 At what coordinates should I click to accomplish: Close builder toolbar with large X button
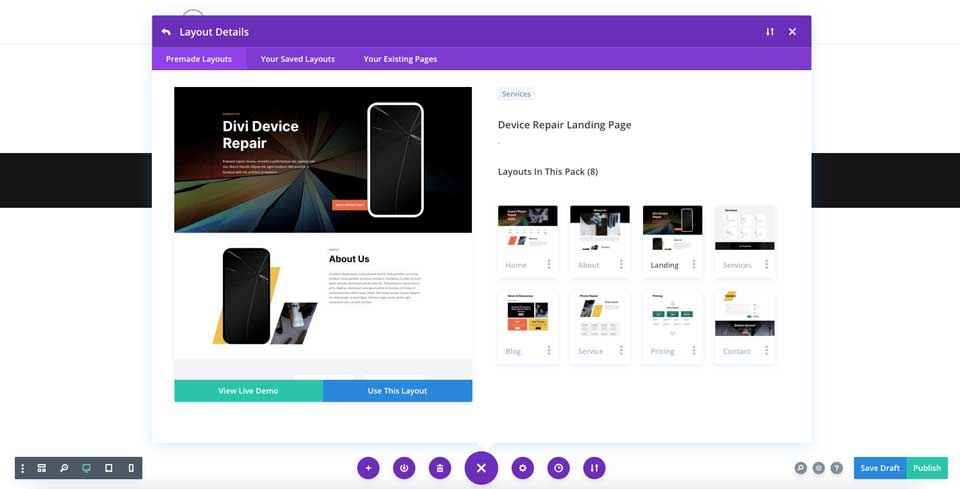pos(481,468)
